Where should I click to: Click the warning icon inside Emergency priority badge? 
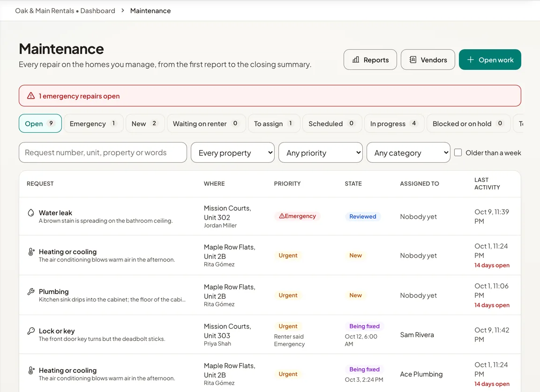tap(282, 216)
